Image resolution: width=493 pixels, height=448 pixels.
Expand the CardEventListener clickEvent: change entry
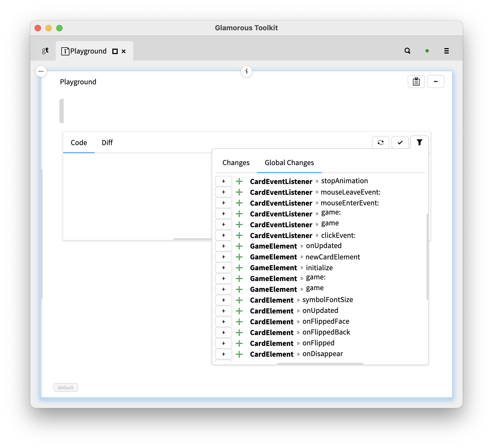pyautogui.click(x=239, y=235)
